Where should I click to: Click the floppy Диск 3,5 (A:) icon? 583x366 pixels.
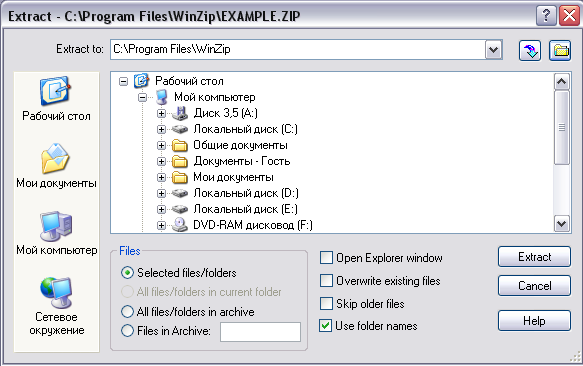[180, 113]
